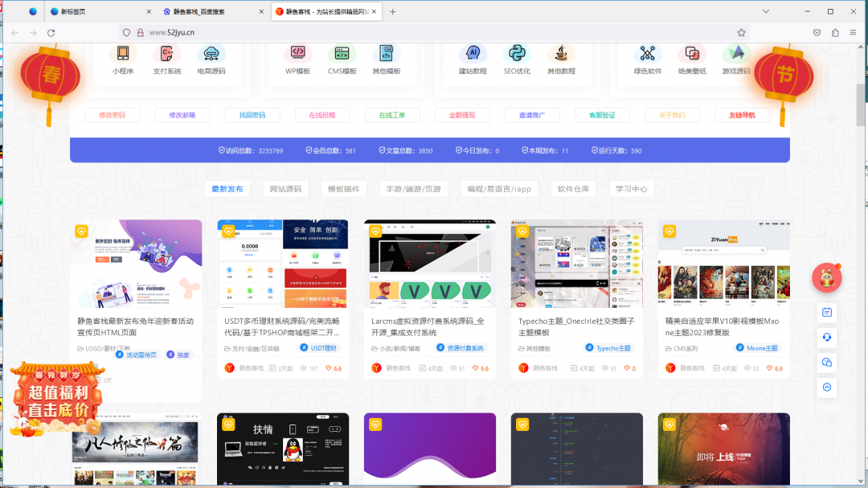868x488 pixels.
Task: Open the 小程序 category icon
Action: point(123,54)
